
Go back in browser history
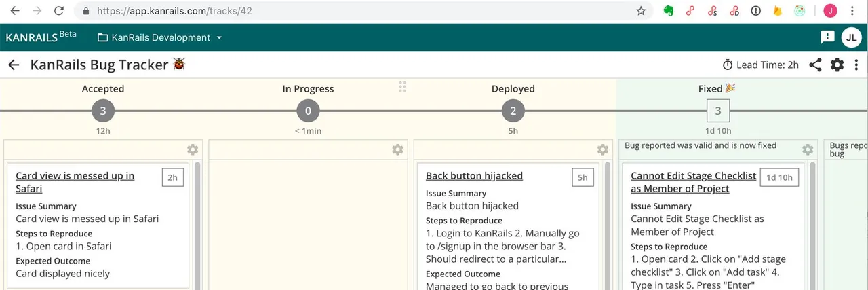15,11
